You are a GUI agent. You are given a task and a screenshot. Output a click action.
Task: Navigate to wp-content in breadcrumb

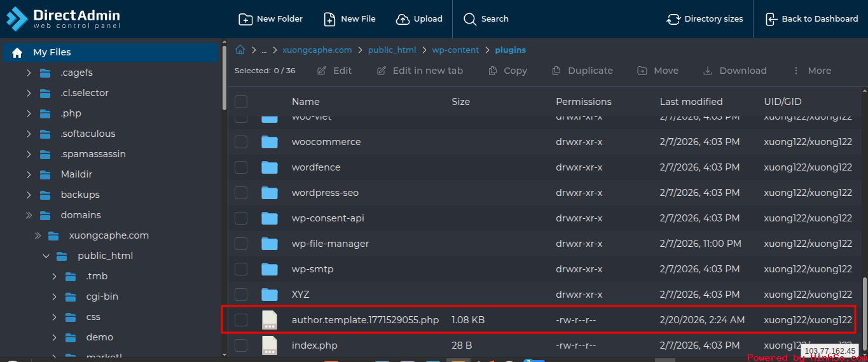pyautogui.click(x=455, y=50)
